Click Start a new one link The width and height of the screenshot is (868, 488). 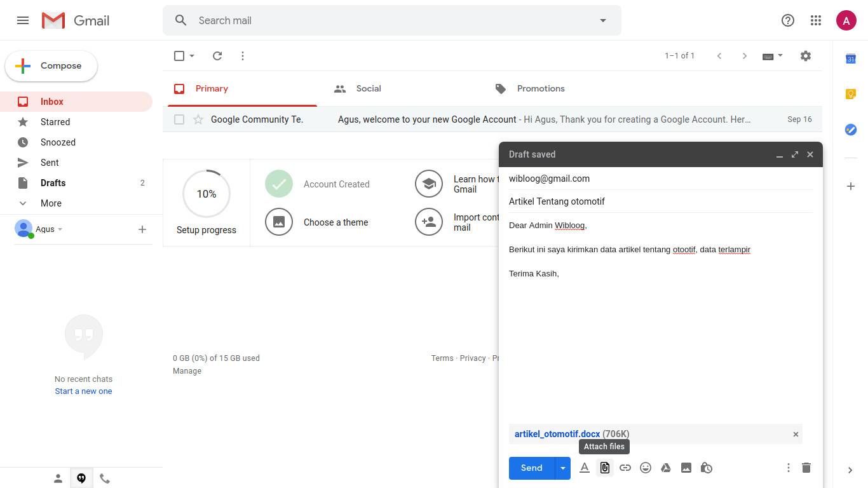point(83,391)
